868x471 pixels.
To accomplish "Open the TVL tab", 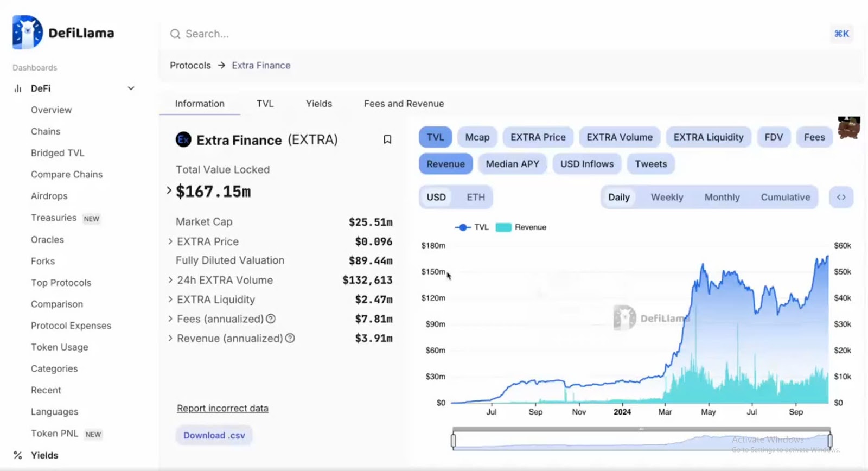I will [265, 104].
